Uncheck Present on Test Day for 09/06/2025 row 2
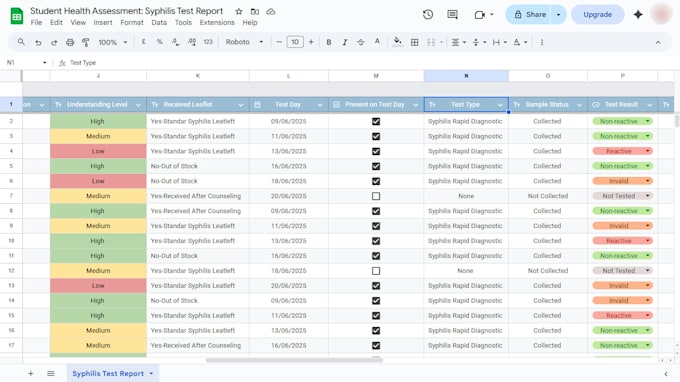Screen dimensions: 680x382 click(x=376, y=121)
